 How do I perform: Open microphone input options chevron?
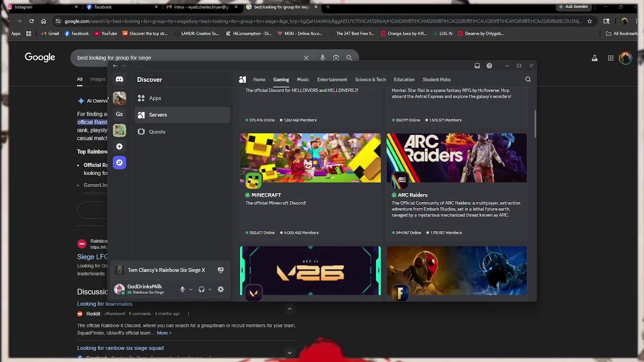click(191, 290)
